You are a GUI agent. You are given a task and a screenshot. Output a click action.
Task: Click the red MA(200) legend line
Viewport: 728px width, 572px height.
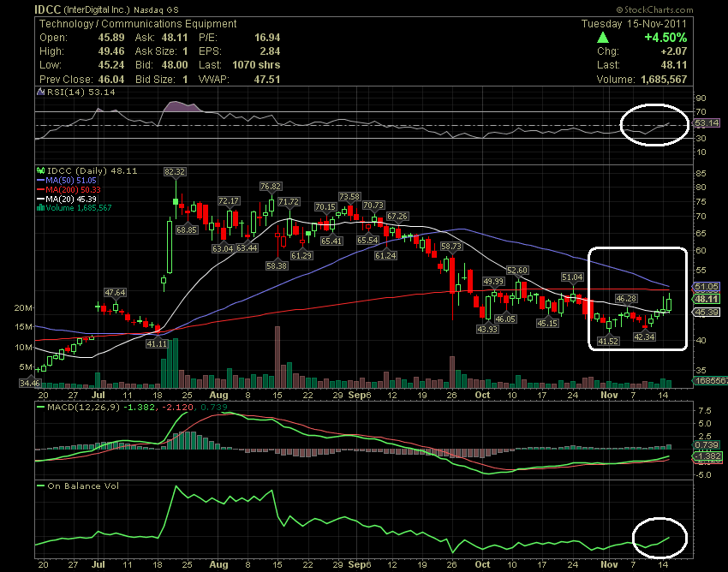(x=40, y=190)
